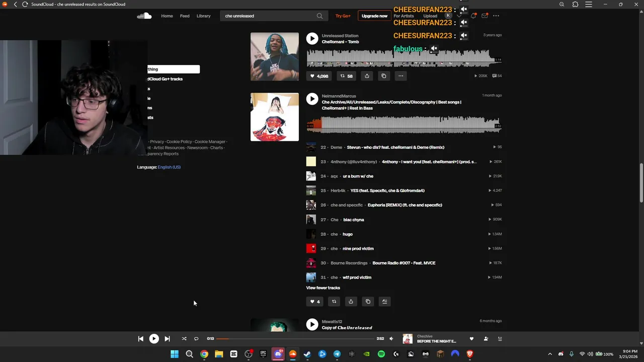Open Cookie Manager footer link

(210, 142)
